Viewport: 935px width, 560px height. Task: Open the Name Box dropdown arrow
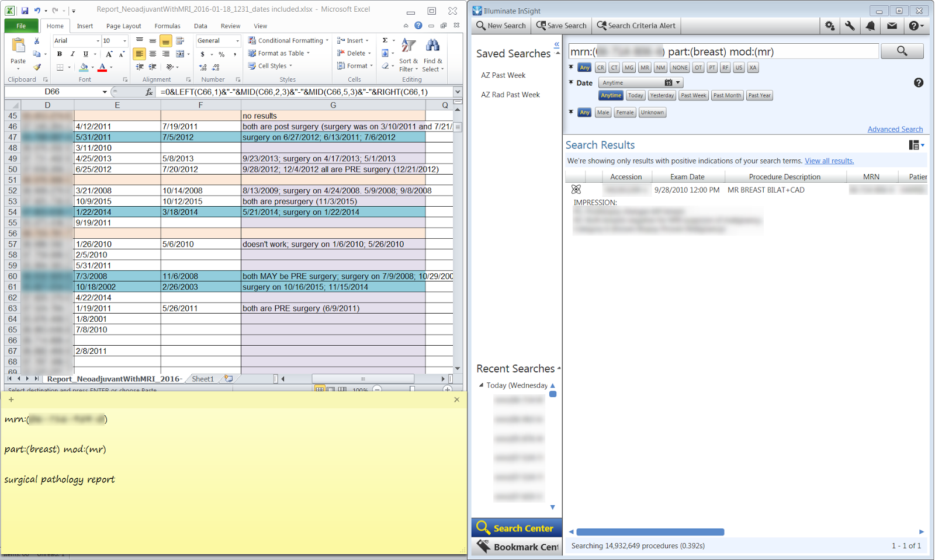click(105, 92)
